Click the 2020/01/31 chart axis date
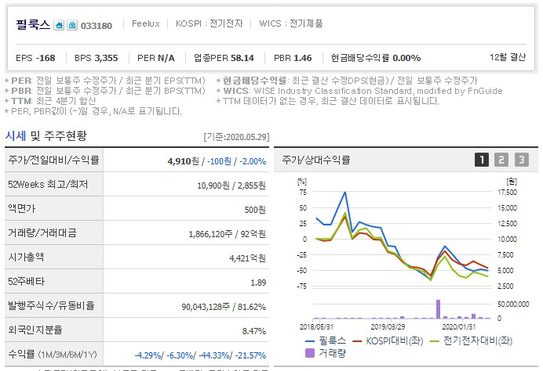543x371 pixels. click(x=459, y=327)
